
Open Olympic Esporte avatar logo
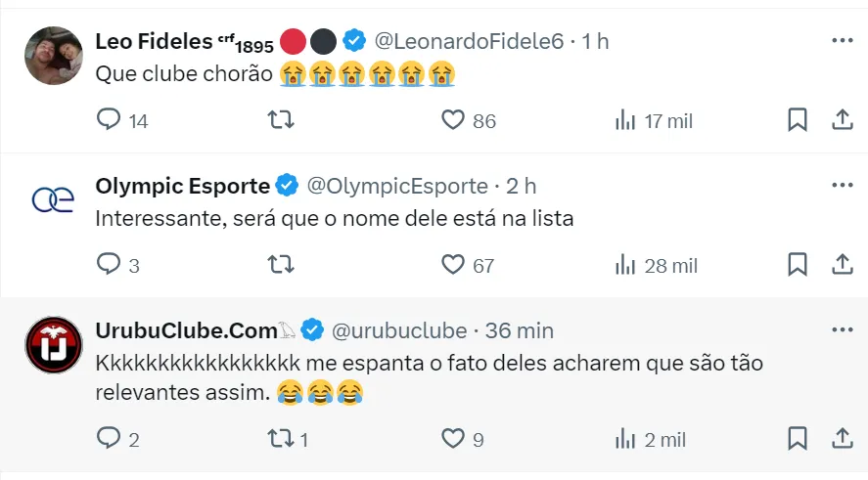[53, 199]
